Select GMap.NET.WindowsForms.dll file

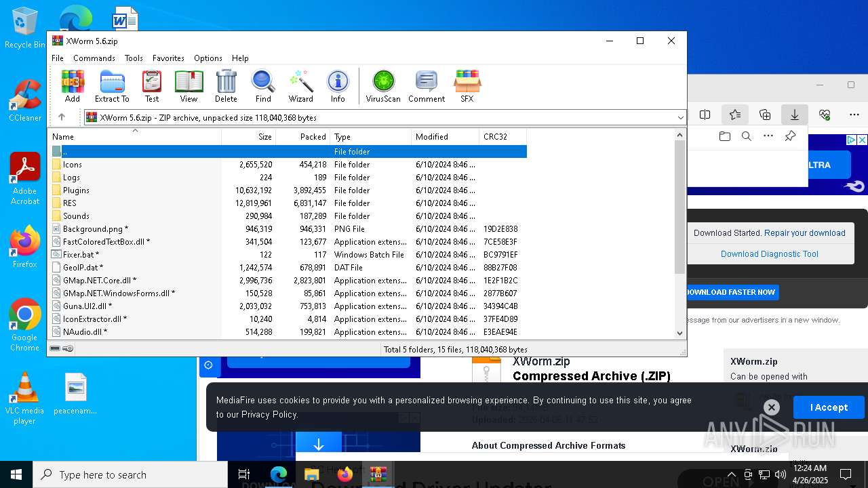(288, 293)
